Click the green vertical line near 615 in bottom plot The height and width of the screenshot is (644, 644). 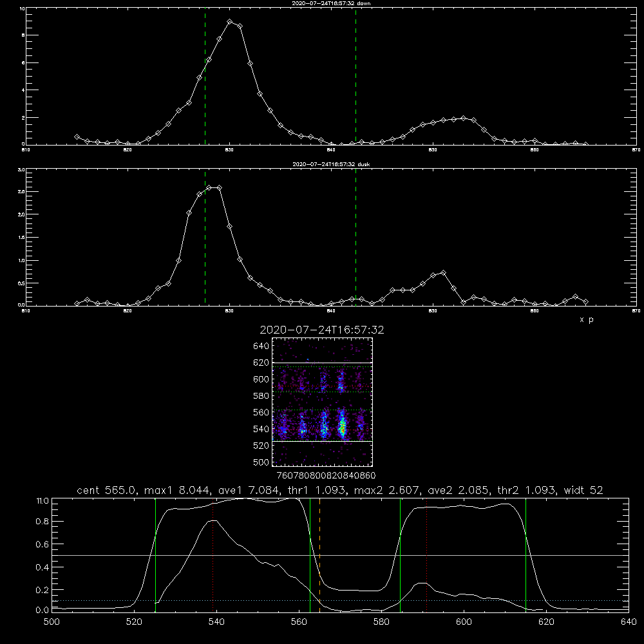[526, 556]
